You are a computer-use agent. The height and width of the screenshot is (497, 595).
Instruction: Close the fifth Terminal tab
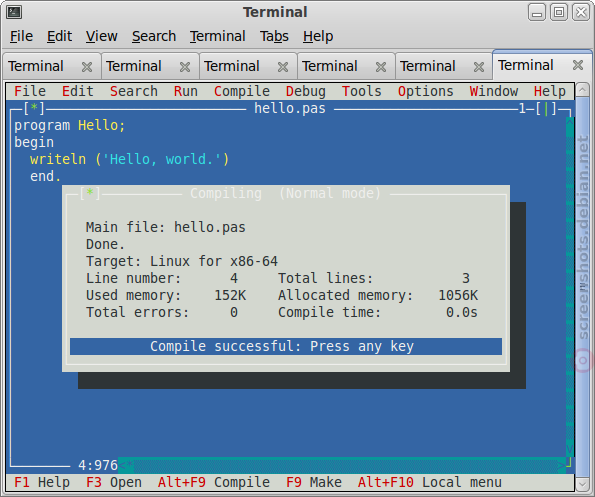pyautogui.click(x=479, y=67)
